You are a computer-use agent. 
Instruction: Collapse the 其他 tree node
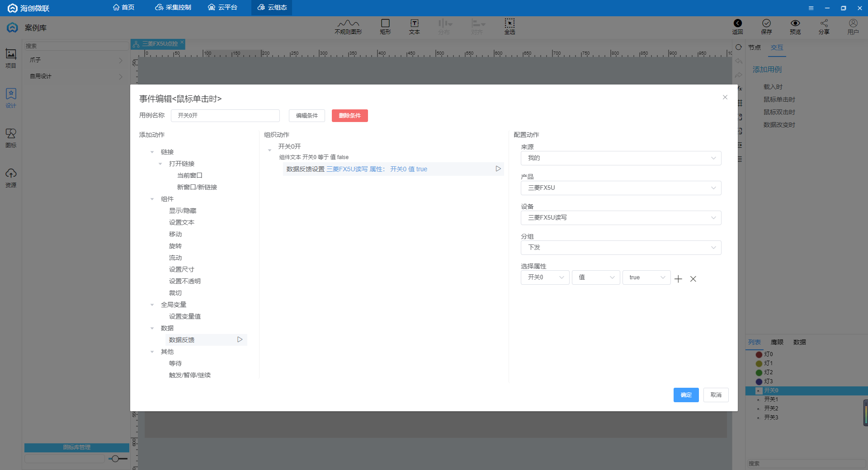click(x=152, y=352)
